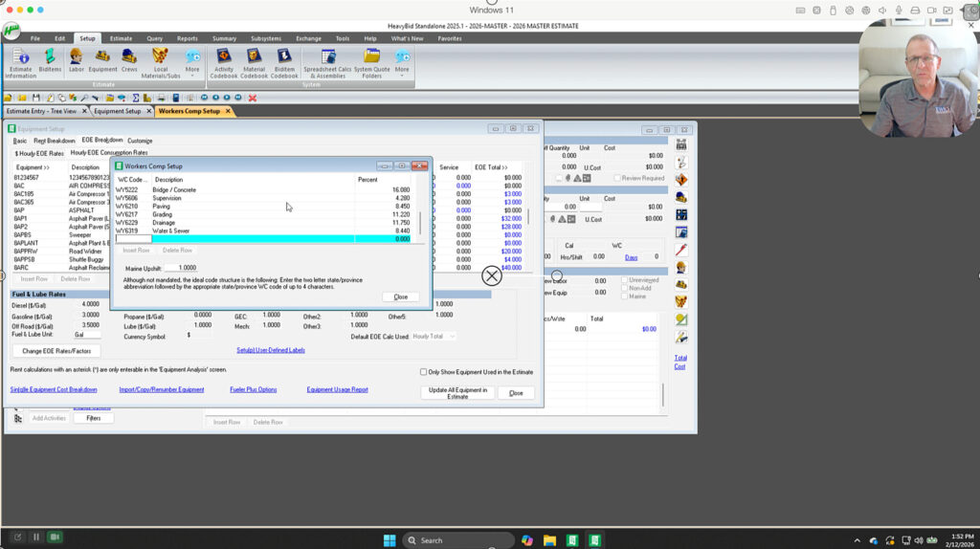The width and height of the screenshot is (980, 549).
Task: Open the Reports menu
Action: [188, 38]
